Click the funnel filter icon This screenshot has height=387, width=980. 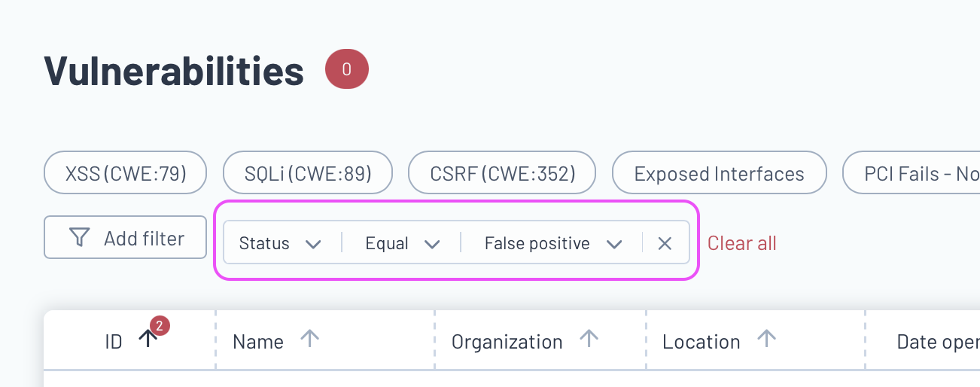click(x=79, y=238)
